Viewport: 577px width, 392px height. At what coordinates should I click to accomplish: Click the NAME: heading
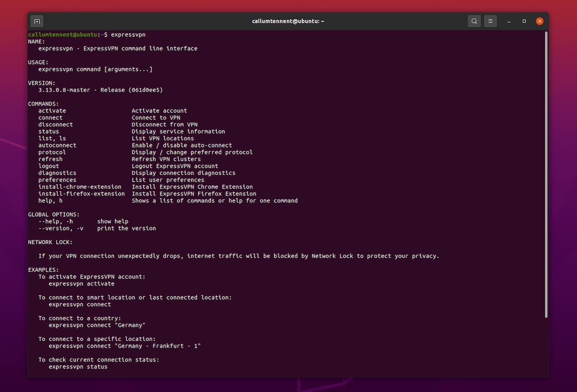[x=36, y=41]
